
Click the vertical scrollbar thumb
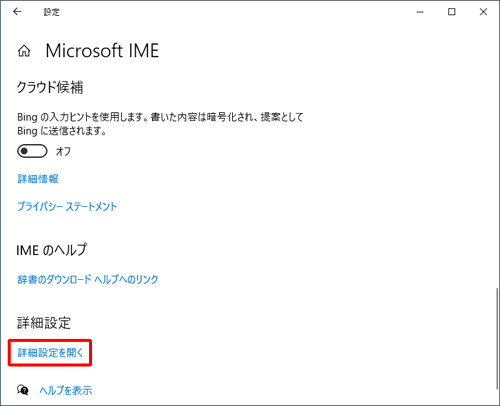[497, 338]
